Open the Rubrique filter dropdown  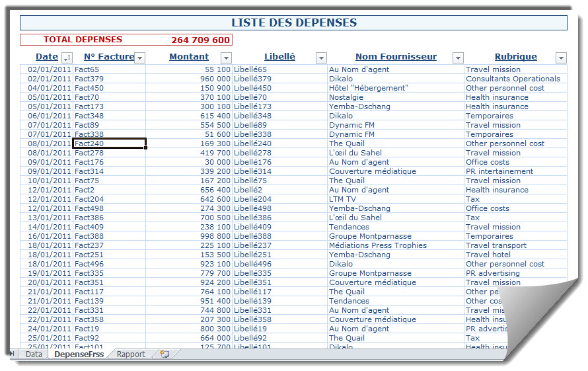tap(561, 58)
